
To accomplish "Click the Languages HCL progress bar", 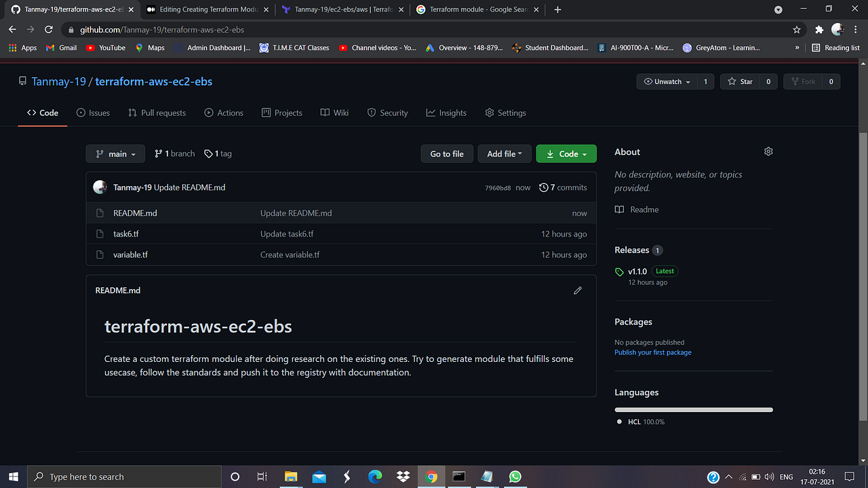I will click(x=694, y=409).
